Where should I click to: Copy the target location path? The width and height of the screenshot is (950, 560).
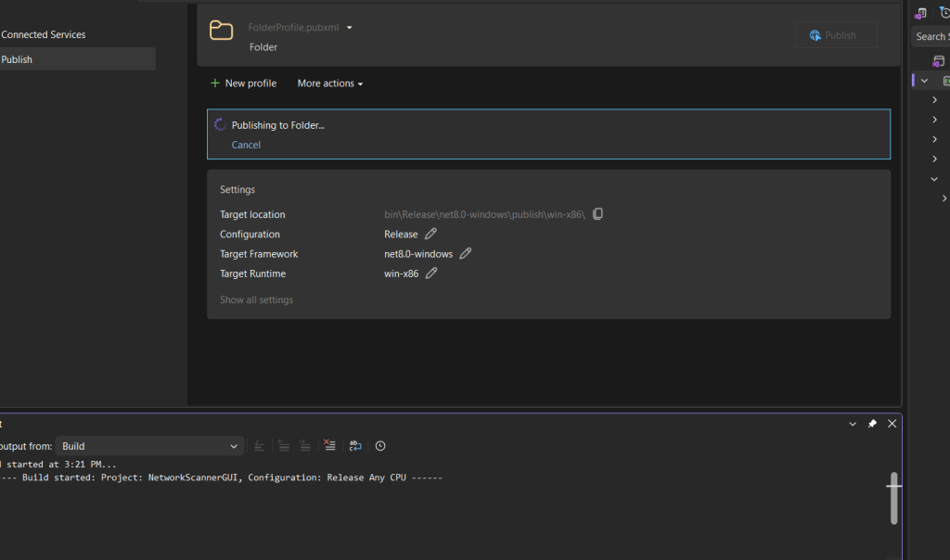click(x=597, y=214)
